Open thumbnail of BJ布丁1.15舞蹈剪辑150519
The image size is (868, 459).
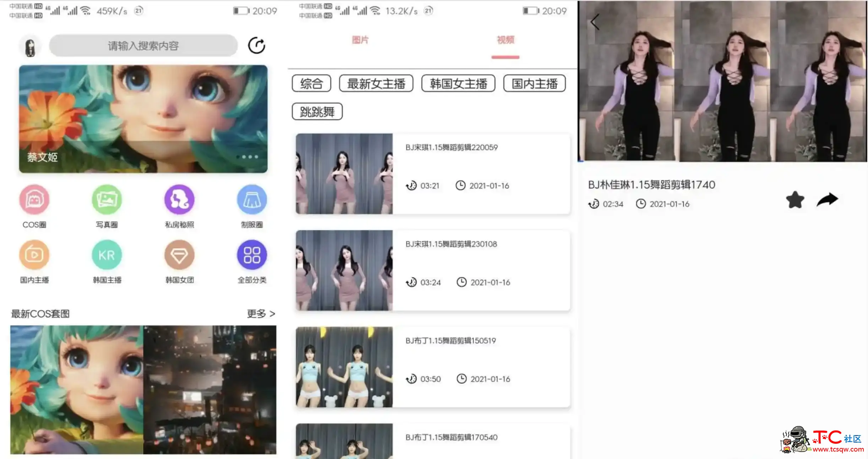coord(344,367)
